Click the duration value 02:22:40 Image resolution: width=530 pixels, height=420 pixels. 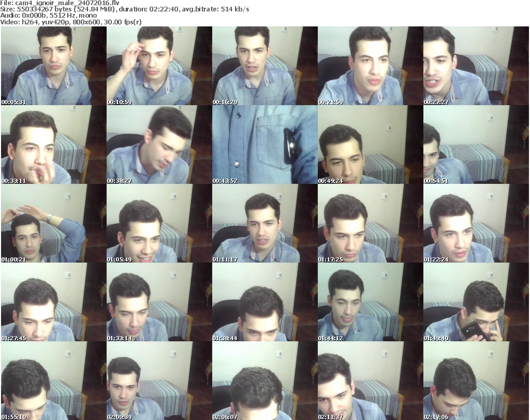[x=164, y=9]
